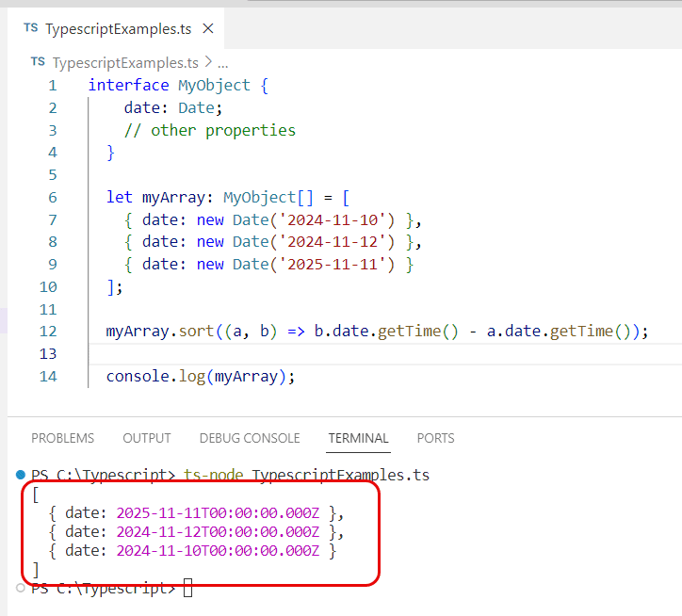Click line number 12 in gutter

(48, 332)
